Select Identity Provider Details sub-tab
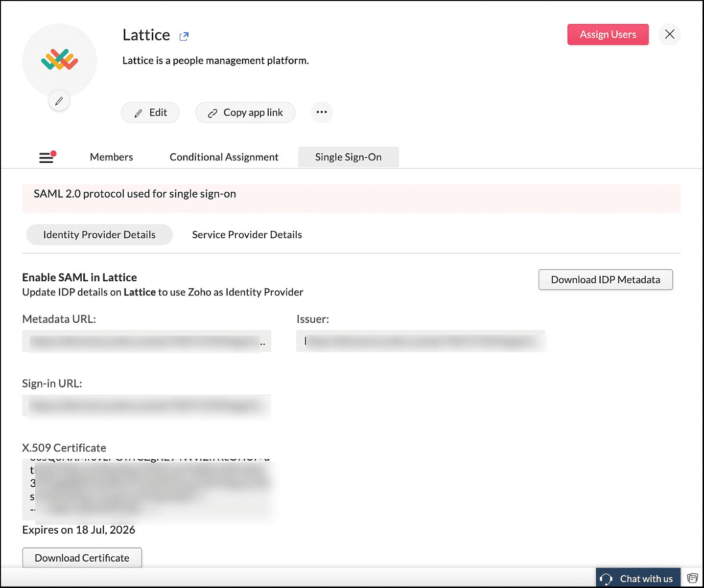 click(x=99, y=235)
